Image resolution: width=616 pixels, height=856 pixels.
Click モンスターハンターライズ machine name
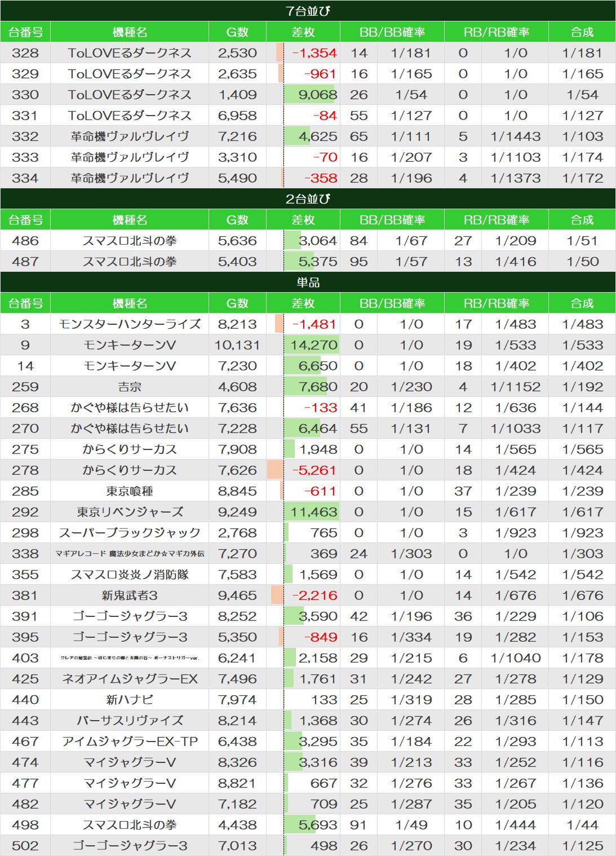point(130,324)
